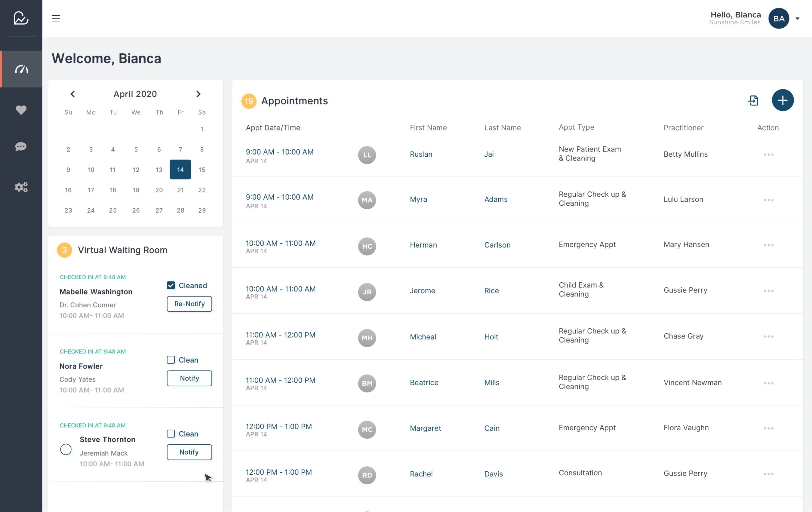Go to next month in calendar
This screenshot has height=512, width=812.
point(198,94)
